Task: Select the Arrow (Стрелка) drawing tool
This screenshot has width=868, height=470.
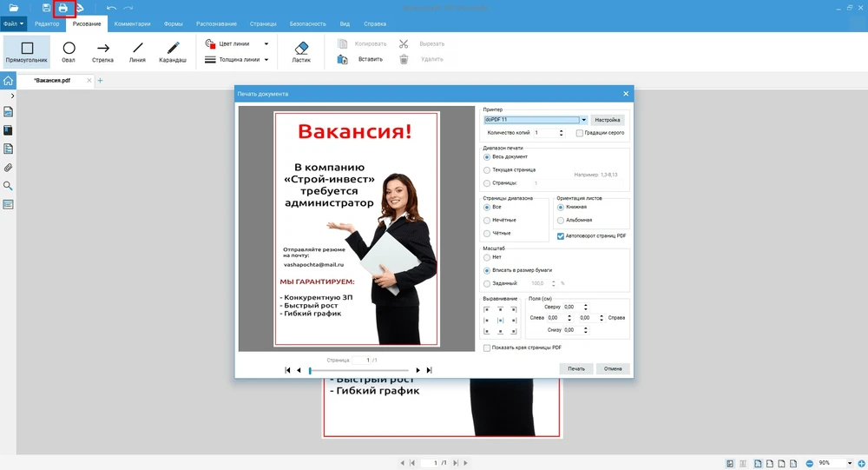Action: (x=102, y=52)
